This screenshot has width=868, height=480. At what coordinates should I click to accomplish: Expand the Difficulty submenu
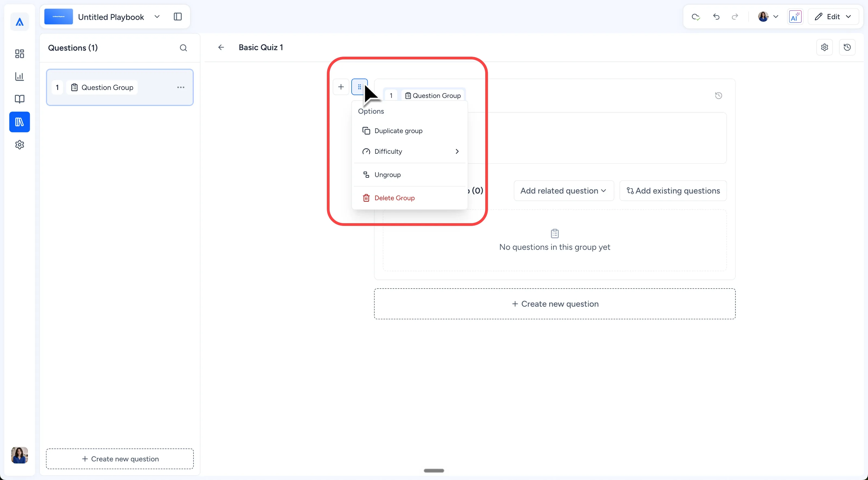[x=410, y=152]
